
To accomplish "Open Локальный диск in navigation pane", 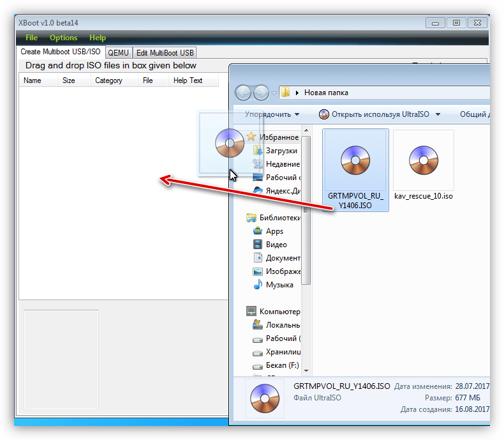I will coord(283,325).
